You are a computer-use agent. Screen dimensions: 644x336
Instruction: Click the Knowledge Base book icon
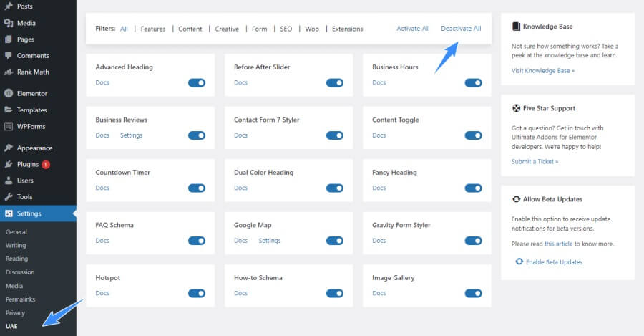(516, 27)
